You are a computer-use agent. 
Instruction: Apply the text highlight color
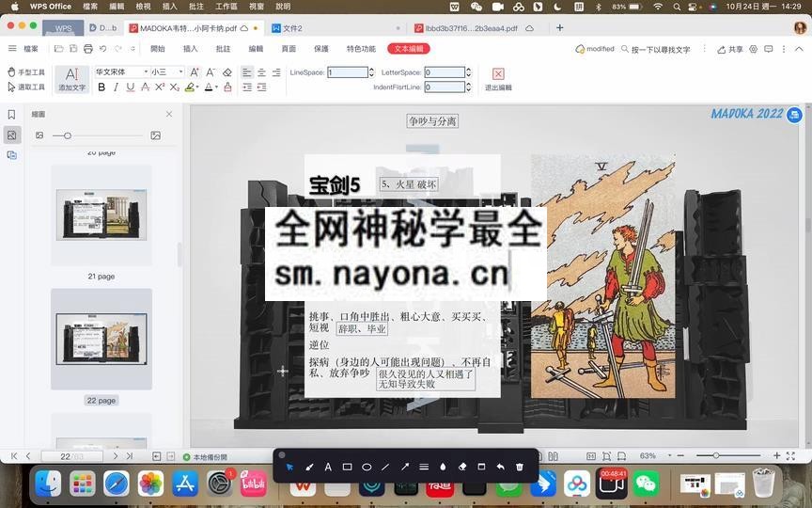[190, 87]
